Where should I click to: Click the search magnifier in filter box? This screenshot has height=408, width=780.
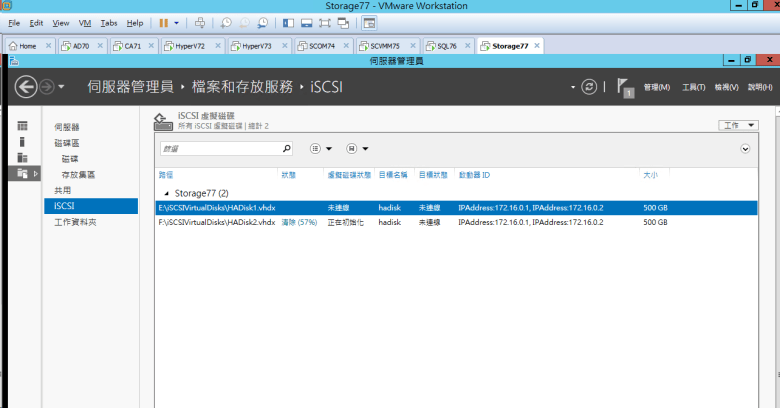click(287, 148)
